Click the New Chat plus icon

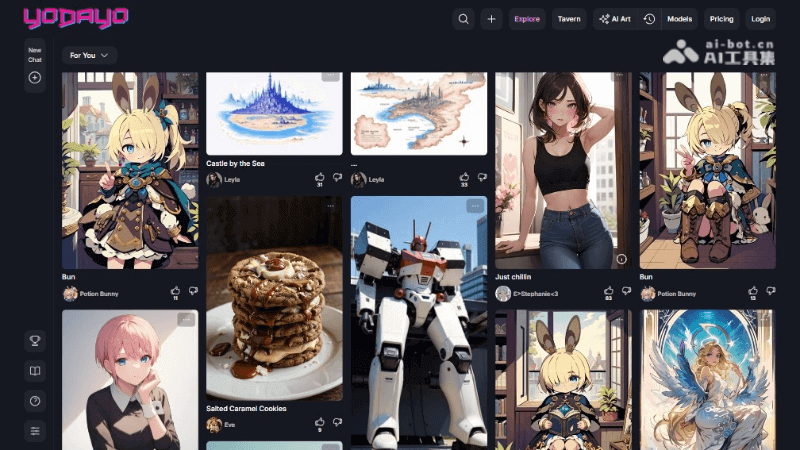pos(35,77)
